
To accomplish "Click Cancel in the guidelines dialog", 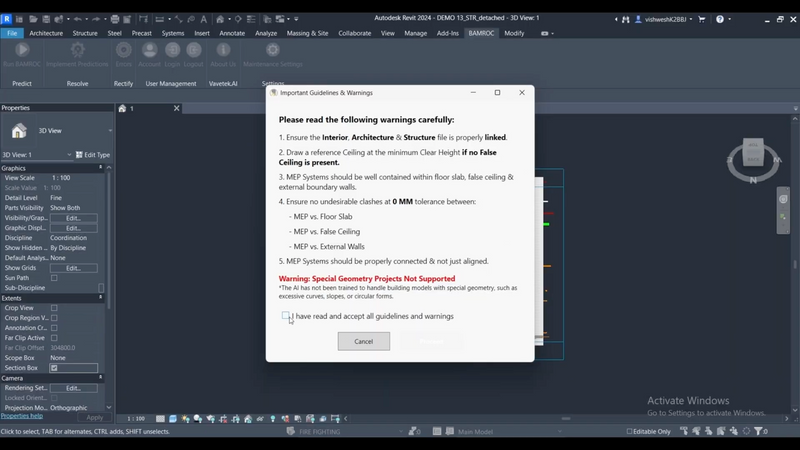I will [x=364, y=341].
